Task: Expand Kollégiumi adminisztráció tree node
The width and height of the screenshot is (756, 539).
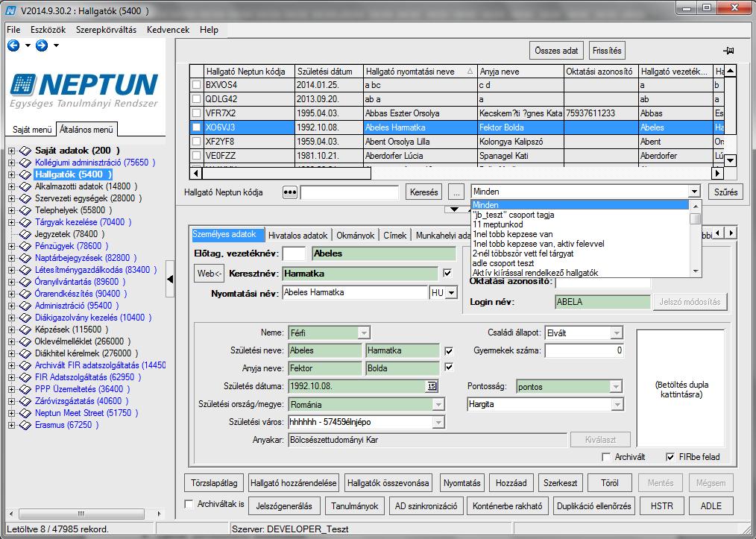Action: 12,163
